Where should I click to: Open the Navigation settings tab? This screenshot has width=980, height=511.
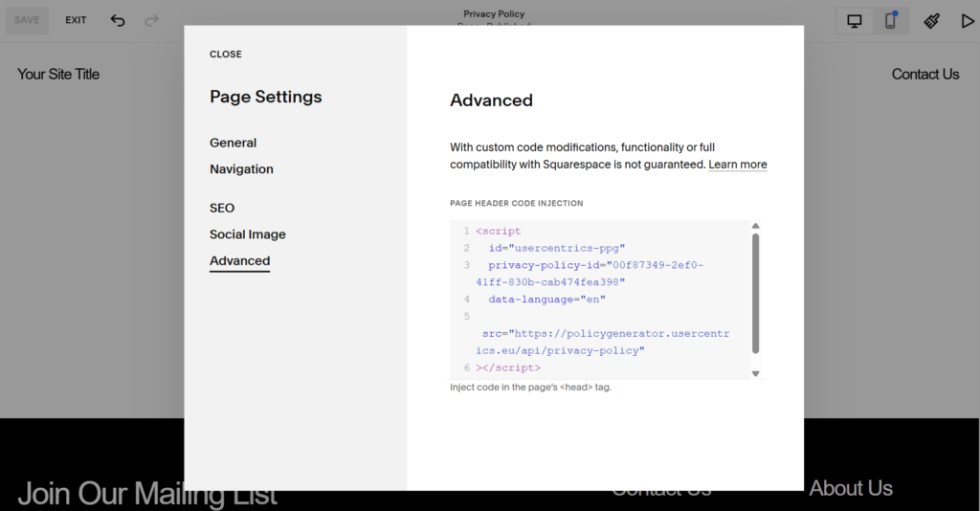(x=241, y=169)
